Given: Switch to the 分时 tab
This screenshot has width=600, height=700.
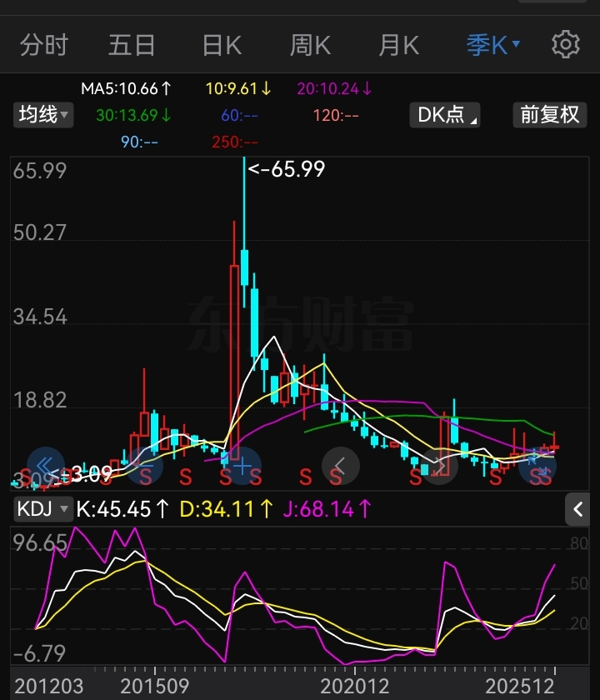Looking at the screenshot, I should coord(43,45).
